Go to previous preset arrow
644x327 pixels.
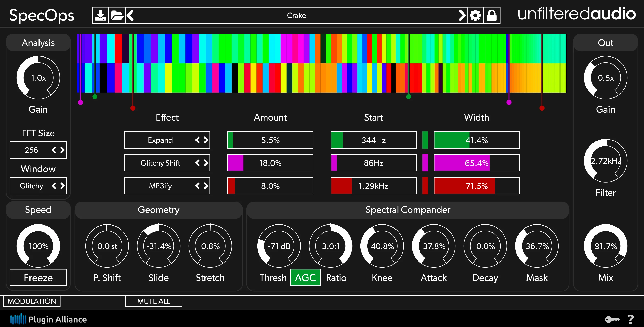pos(130,16)
